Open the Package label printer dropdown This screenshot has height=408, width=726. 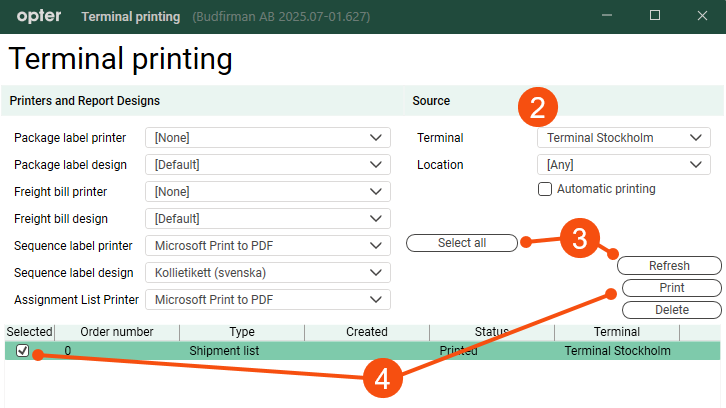[267, 138]
